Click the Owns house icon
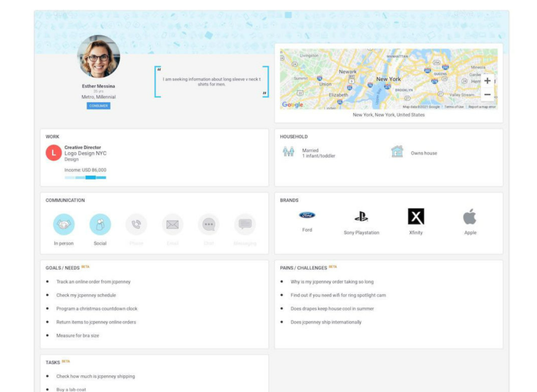This screenshot has height=392, width=537. (x=397, y=151)
